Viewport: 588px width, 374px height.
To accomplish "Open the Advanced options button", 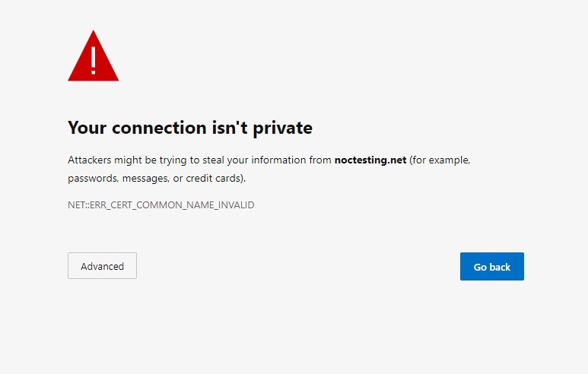I will (102, 266).
